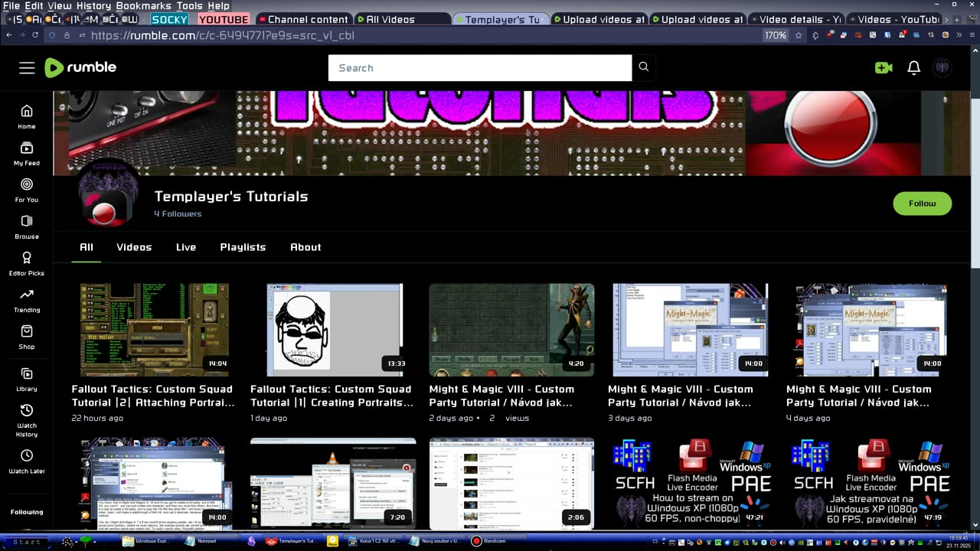
Task: Open Trending in the sidebar
Action: click(27, 301)
